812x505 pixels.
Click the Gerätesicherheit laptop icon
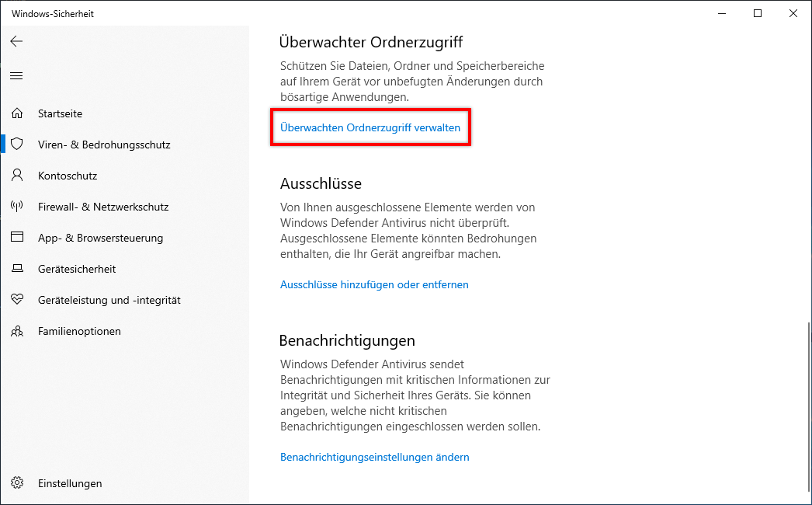[17, 269]
